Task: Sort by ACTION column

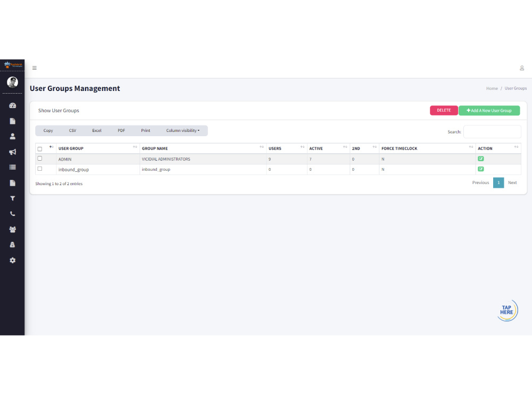Action: (498, 148)
